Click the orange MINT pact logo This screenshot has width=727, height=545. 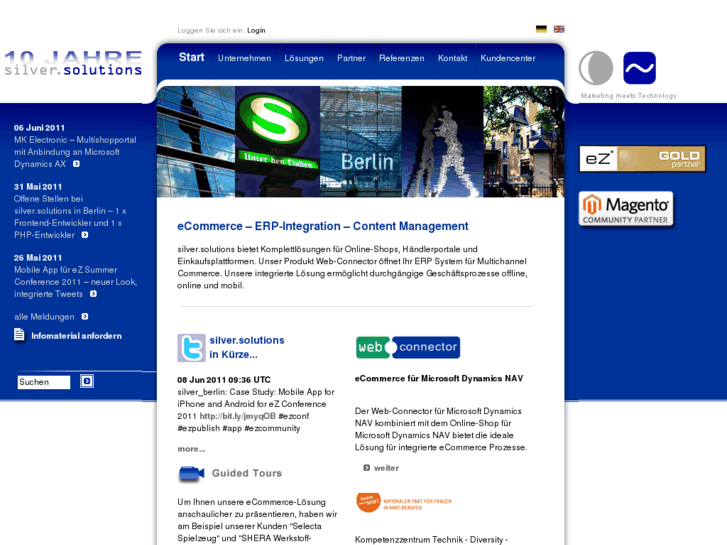point(403,503)
